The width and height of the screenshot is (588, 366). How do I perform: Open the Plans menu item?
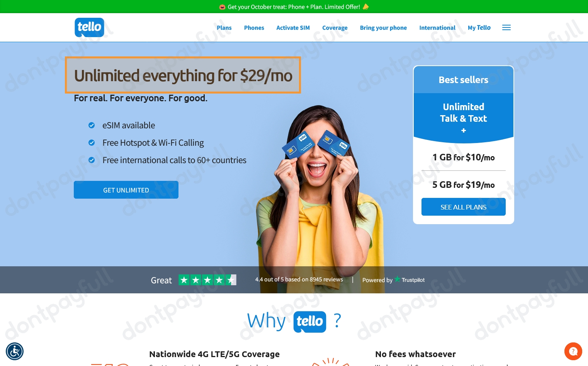224,28
